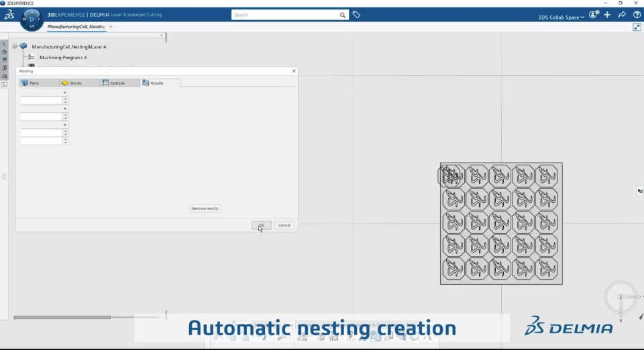
Task: Select the nested sheet in the viewport
Action: tap(501, 223)
